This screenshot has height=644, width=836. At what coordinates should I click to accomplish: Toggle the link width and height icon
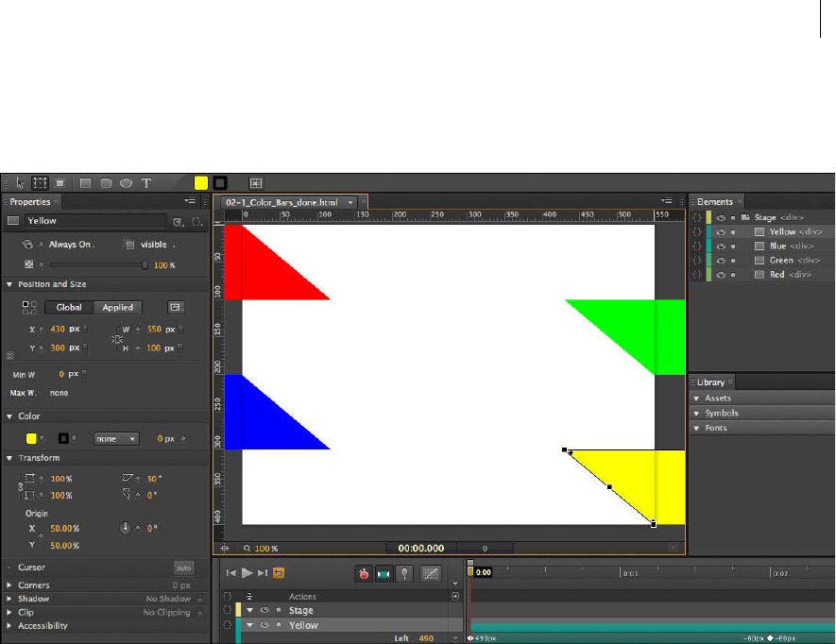point(117,339)
